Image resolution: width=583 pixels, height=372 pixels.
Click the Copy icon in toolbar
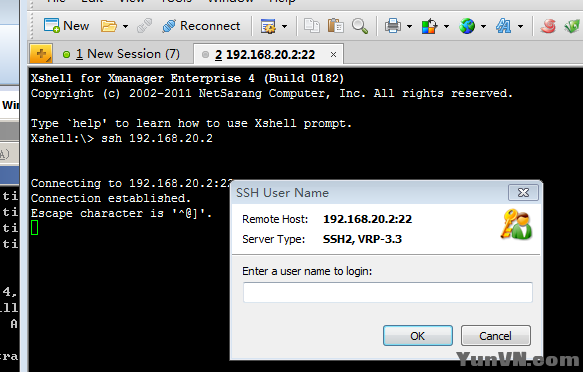(312, 26)
